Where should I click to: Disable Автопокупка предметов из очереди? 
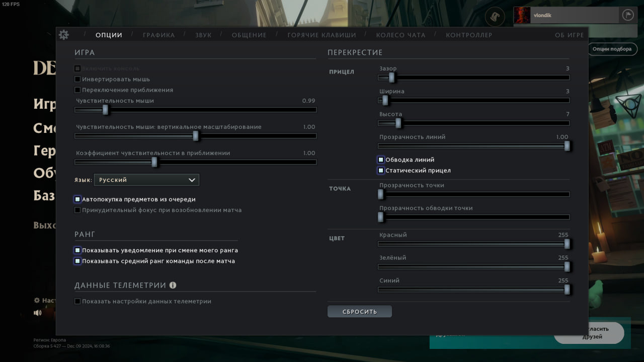coord(77,199)
